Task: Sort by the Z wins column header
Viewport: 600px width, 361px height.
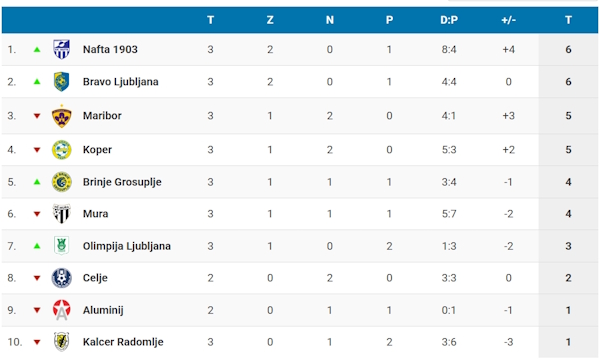Action: (x=270, y=20)
